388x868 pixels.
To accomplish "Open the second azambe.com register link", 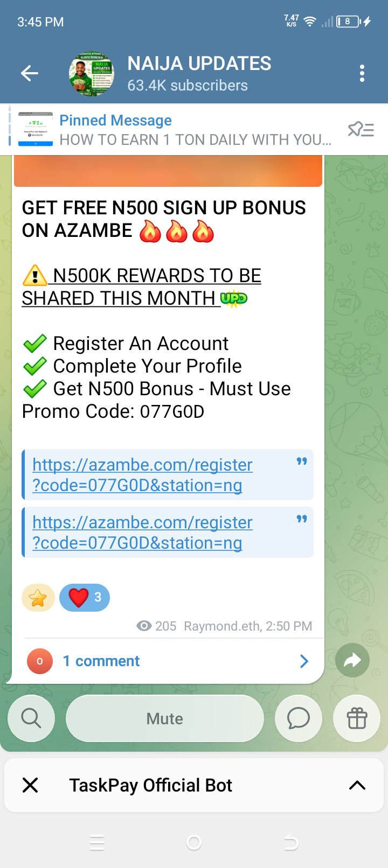I will pyautogui.click(x=142, y=533).
